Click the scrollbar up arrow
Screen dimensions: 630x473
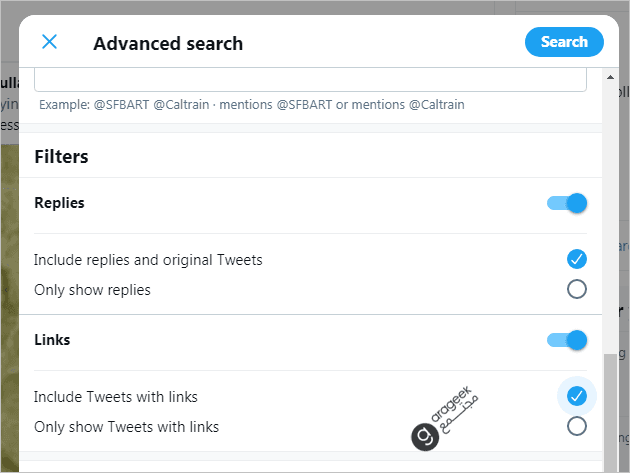tap(610, 77)
